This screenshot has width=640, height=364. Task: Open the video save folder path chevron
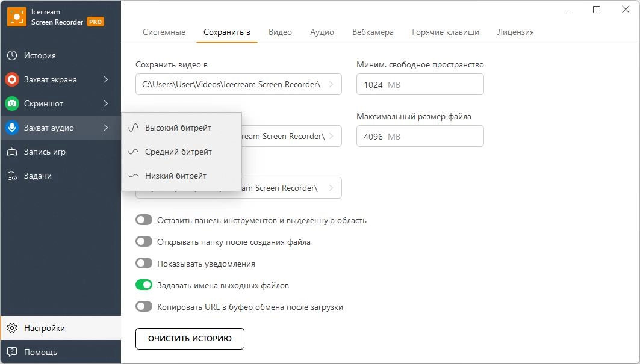coord(332,84)
